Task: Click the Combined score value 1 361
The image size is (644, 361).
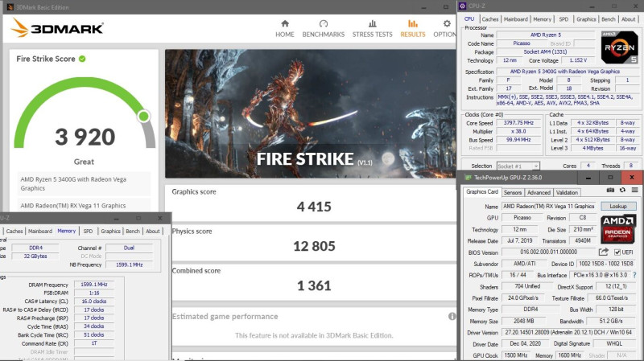Action: [314, 285]
